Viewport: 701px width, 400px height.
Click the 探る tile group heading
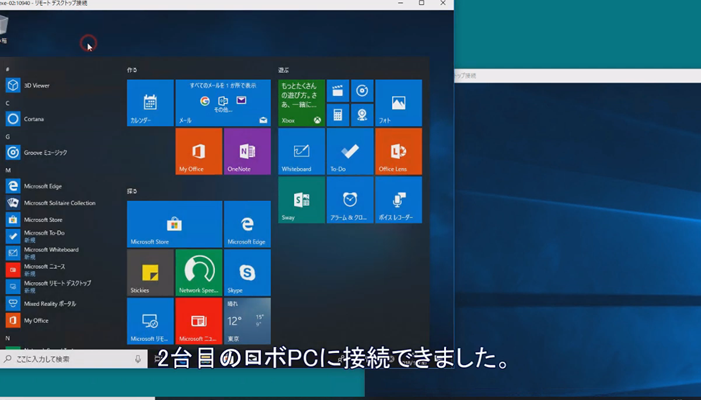tap(132, 191)
